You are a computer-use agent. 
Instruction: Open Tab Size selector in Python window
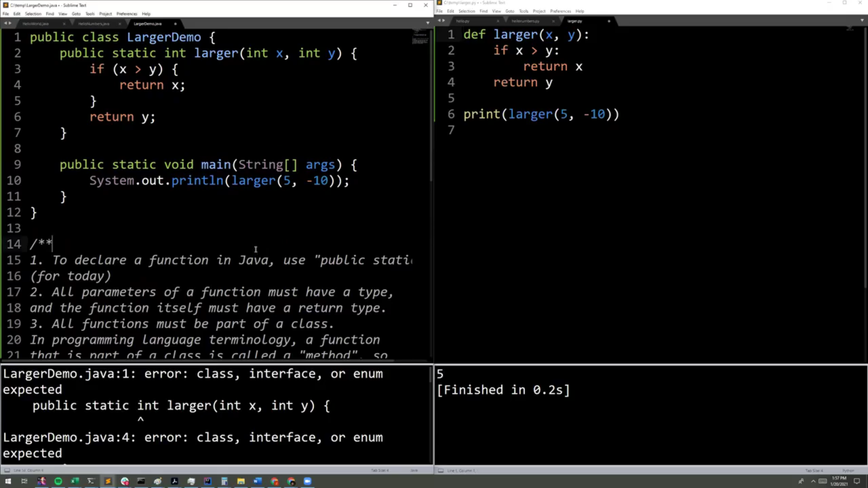tap(814, 470)
